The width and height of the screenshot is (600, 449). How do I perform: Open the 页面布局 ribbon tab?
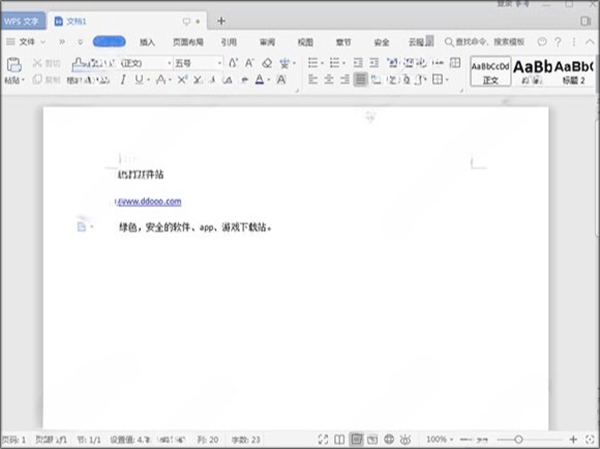tap(187, 42)
